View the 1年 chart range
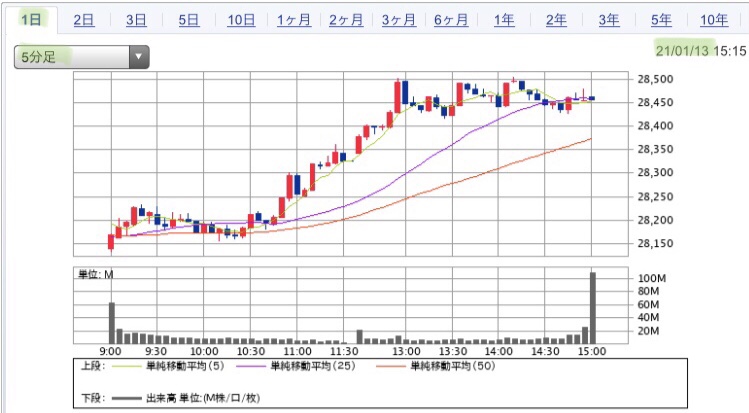 (504, 20)
